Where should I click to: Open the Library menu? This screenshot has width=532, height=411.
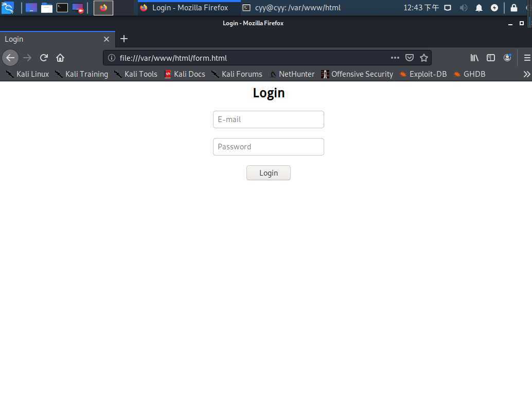[x=474, y=58]
